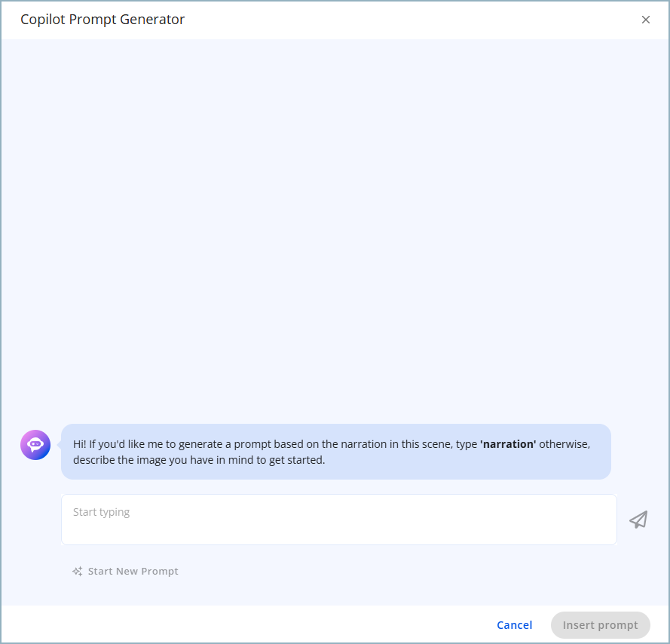The width and height of the screenshot is (670, 644).
Task: Click the Copilot robot avatar icon
Action: click(x=35, y=445)
